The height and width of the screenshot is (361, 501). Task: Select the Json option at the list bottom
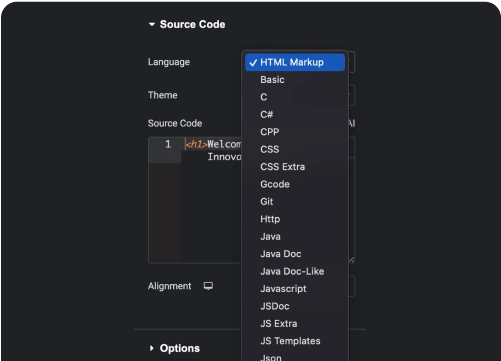(295, 357)
